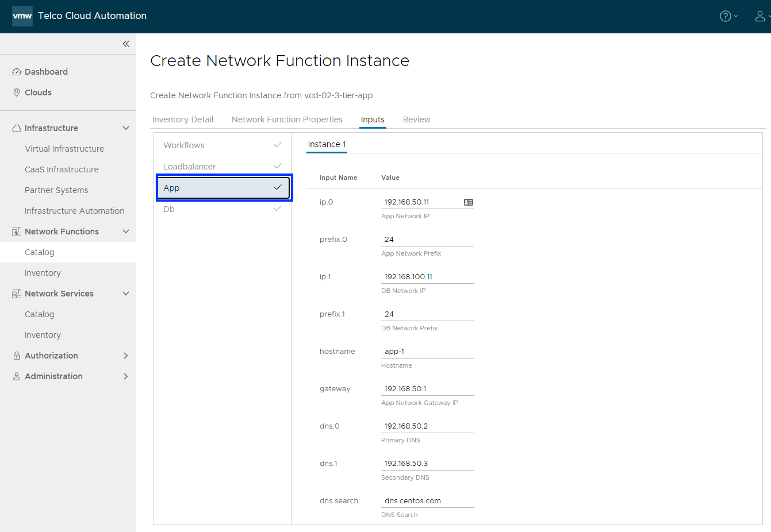Collapse the Network Functions section chevron
The width and height of the screenshot is (771, 532).
pos(126,232)
